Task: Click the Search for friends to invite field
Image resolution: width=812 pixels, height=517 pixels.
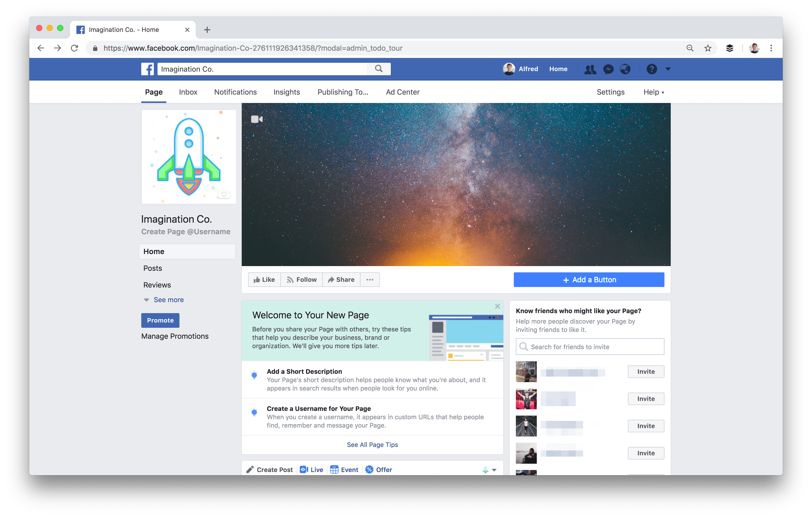Action: click(x=590, y=347)
